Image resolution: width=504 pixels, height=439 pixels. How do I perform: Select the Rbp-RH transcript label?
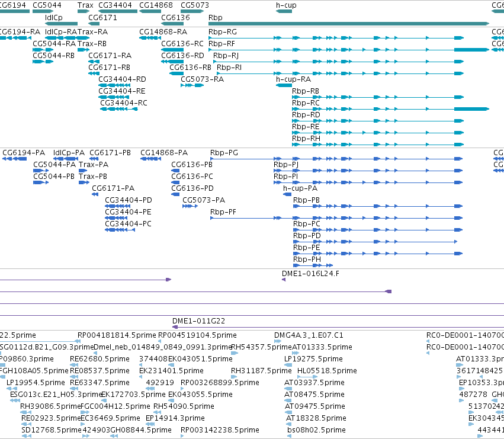click(x=306, y=139)
